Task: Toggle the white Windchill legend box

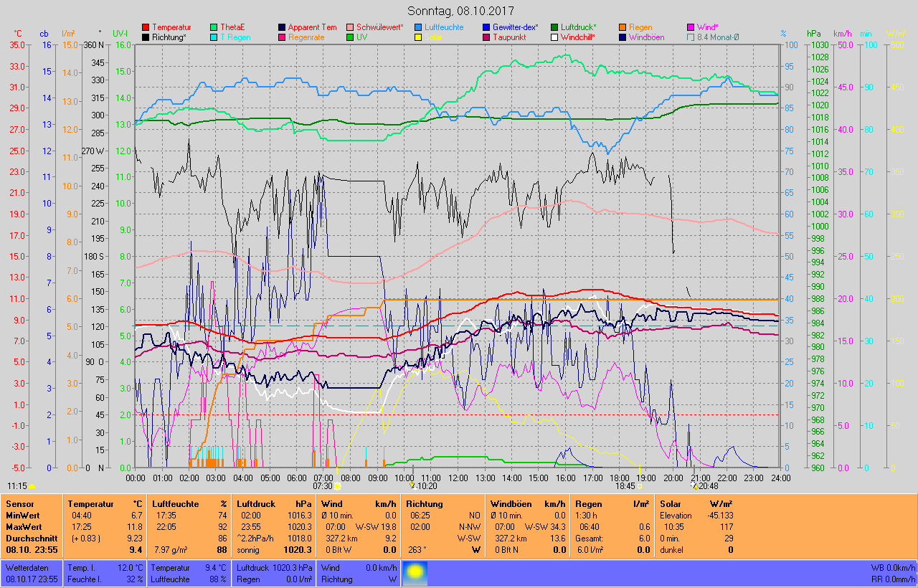Action: tap(554, 37)
